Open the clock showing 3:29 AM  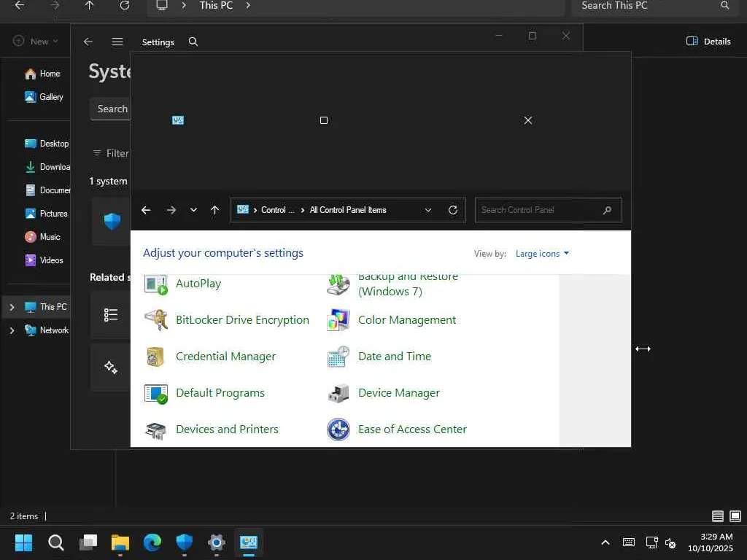coord(711,542)
